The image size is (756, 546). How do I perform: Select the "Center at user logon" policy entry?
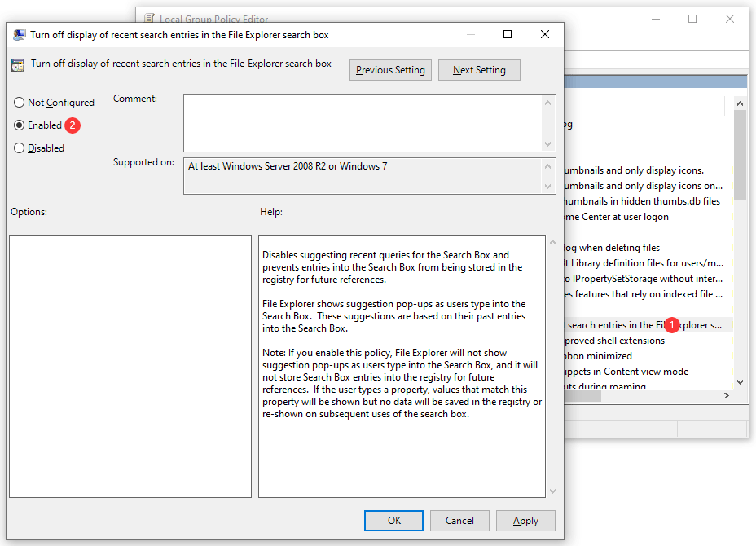pos(615,217)
